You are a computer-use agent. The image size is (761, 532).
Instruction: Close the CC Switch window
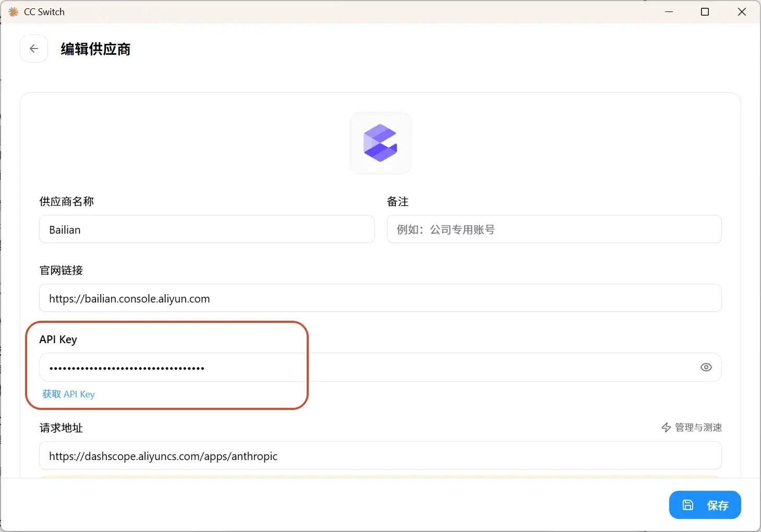(742, 11)
